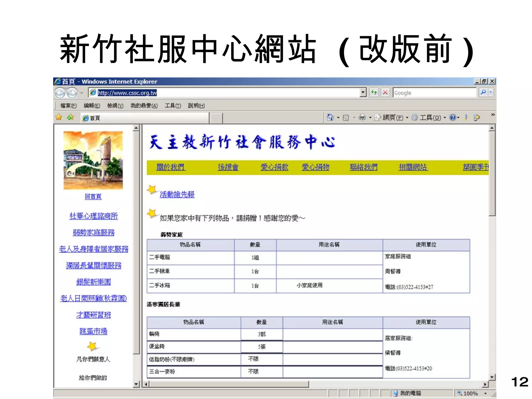Click the RSS feeds icon
Viewport: 532px width, 399px height.
coord(346,118)
